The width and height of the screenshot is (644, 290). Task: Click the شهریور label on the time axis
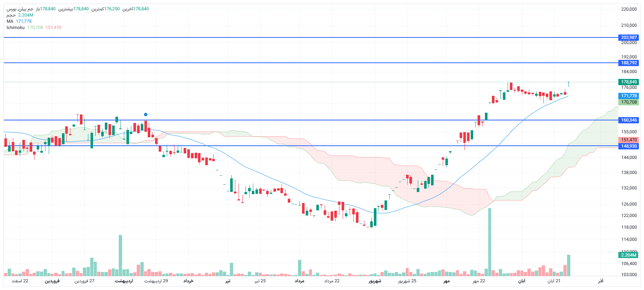tap(375, 281)
